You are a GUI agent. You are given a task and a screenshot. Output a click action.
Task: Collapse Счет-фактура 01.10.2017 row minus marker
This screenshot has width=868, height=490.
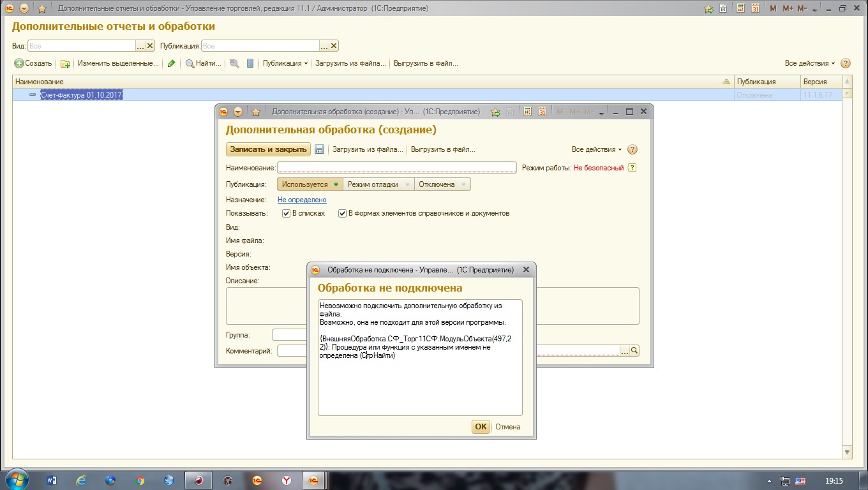click(x=33, y=94)
